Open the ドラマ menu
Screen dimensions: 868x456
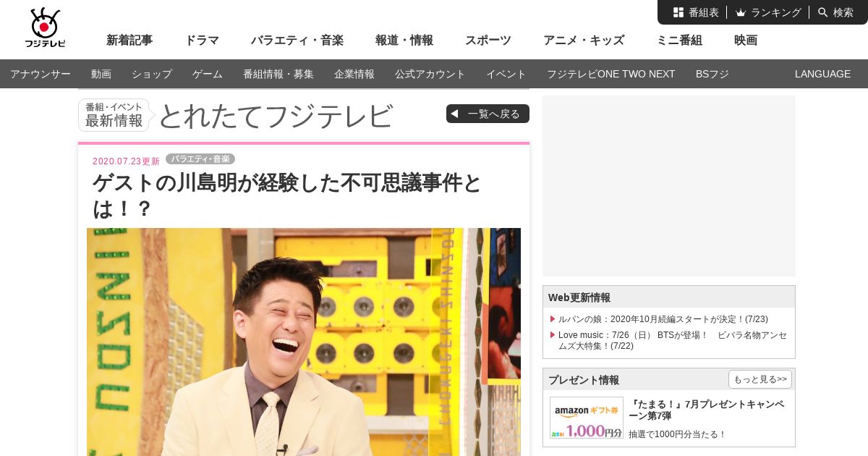(202, 41)
